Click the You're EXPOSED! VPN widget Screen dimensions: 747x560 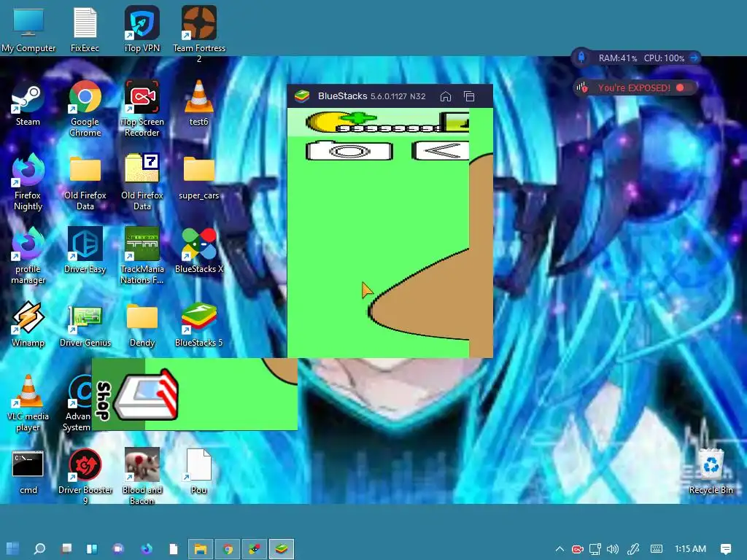coord(634,87)
